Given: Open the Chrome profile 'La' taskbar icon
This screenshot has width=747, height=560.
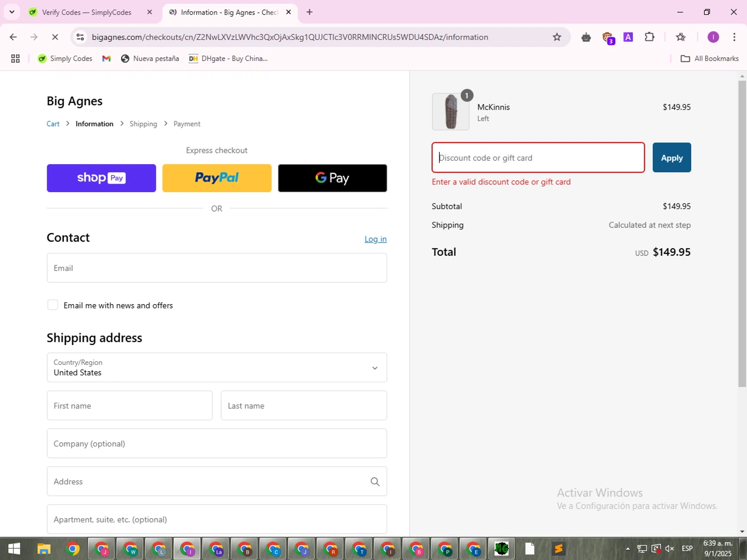Looking at the screenshot, I should tap(216, 549).
